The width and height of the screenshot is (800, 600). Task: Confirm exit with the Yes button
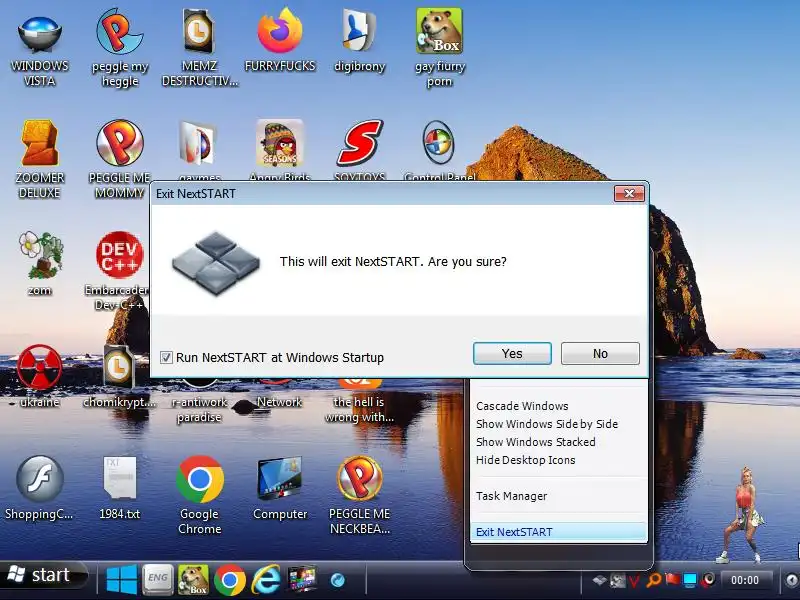(512, 354)
